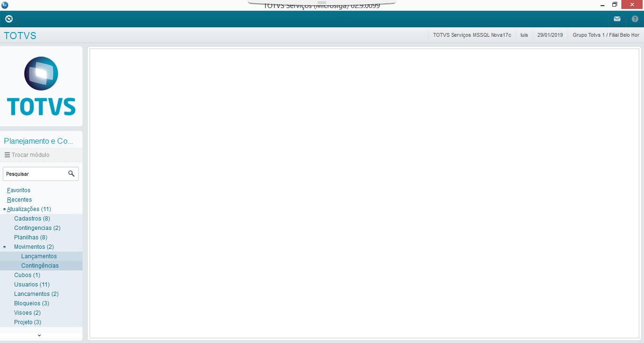
Task: Open Favoritos in the side menu
Action: pos(19,190)
